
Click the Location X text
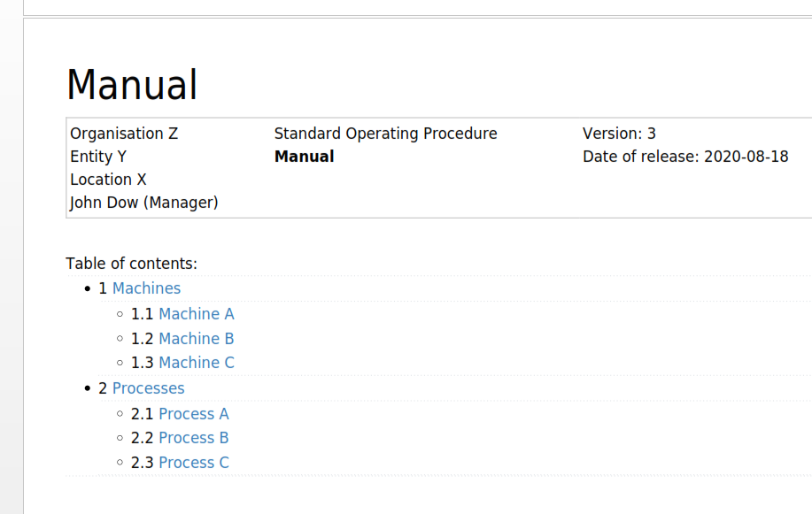[108, 180]
